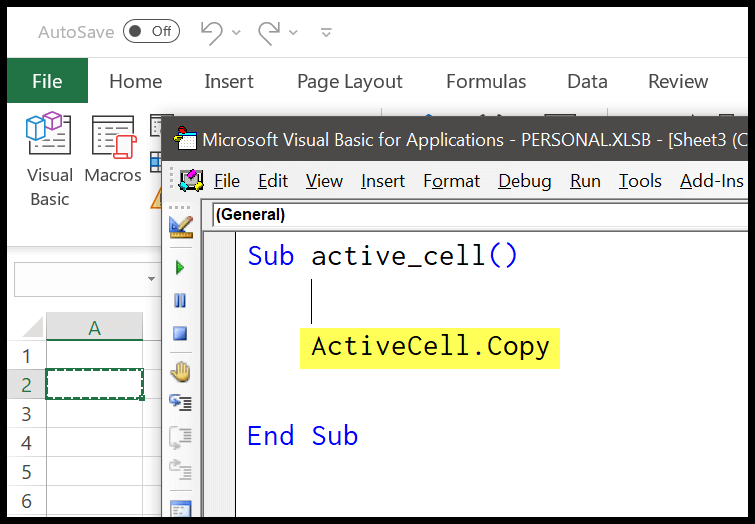Click the VBA window title text PERSONAL.XLSB
The height and width of the screenshot is (524, 755).
pos(586,140)
